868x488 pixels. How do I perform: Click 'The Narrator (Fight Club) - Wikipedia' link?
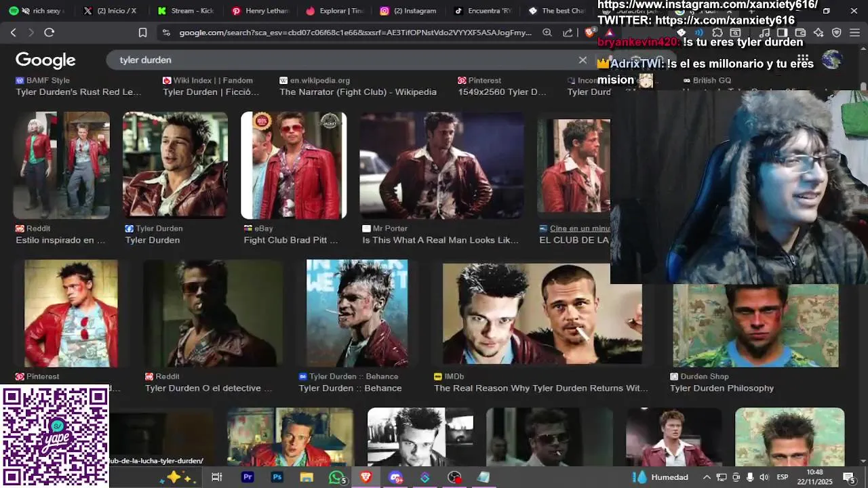coord(358,92)
